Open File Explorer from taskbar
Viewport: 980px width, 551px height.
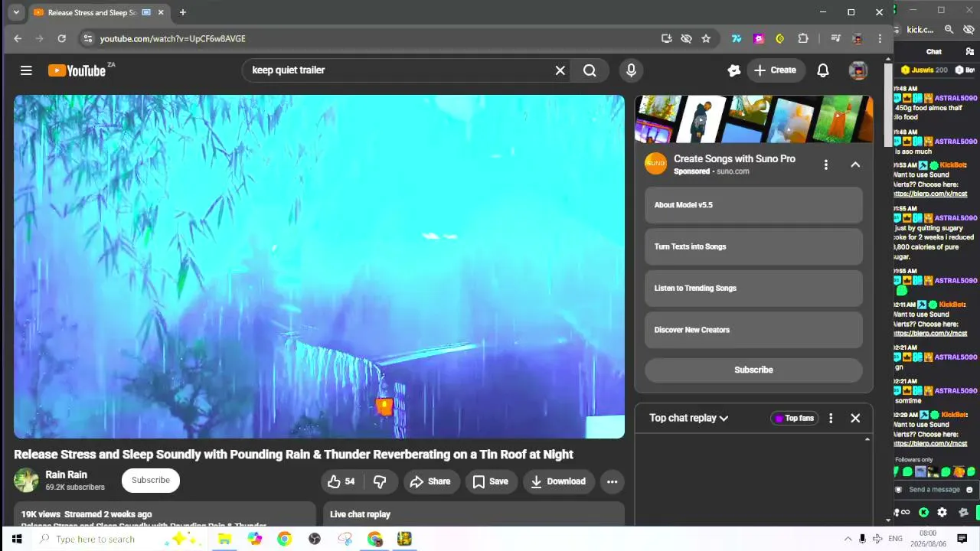tap(224, 539)
